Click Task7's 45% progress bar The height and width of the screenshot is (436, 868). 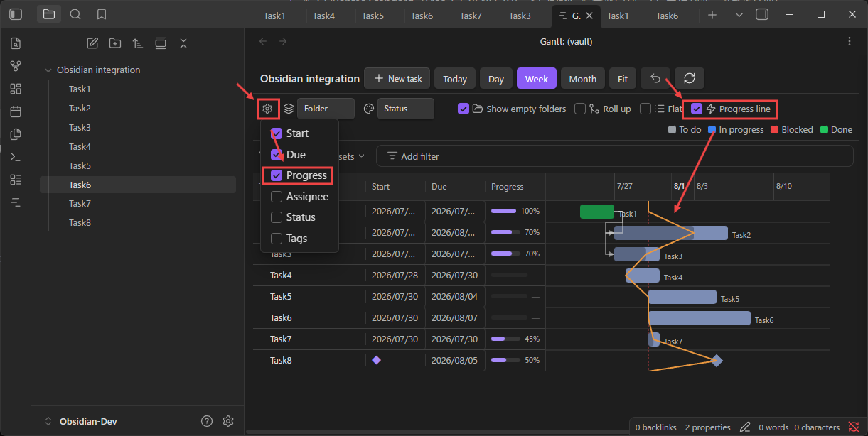point(505,339)
